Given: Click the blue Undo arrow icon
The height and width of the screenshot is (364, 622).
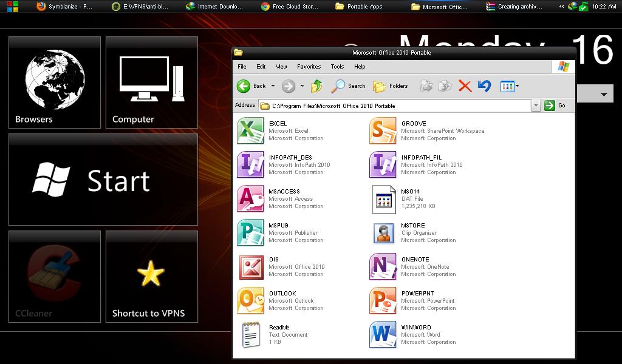Looking at the screenshot, I should click(x=484, y=86).
